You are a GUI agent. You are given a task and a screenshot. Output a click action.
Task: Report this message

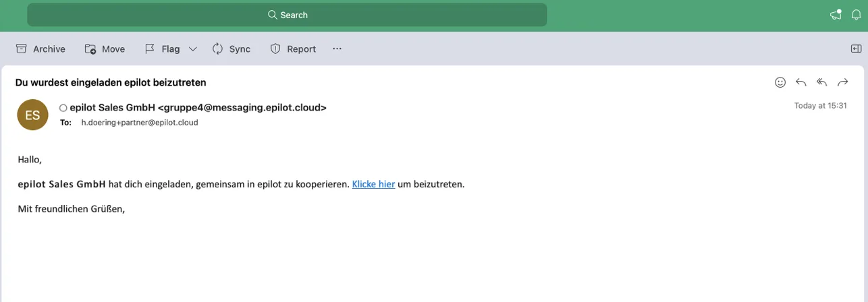pyautogui.click(x=293, y=49)
